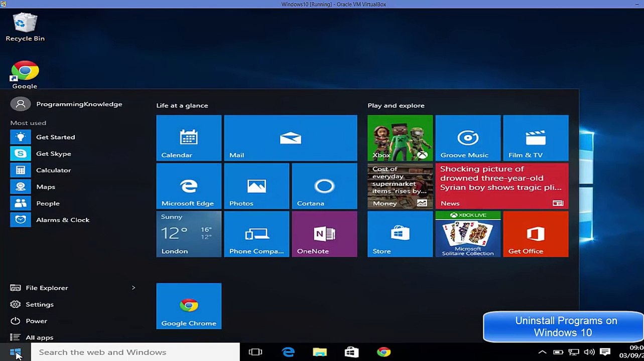Screen dimensions: 644x361
Task: Open the Store tile
Action: (400, 234)
